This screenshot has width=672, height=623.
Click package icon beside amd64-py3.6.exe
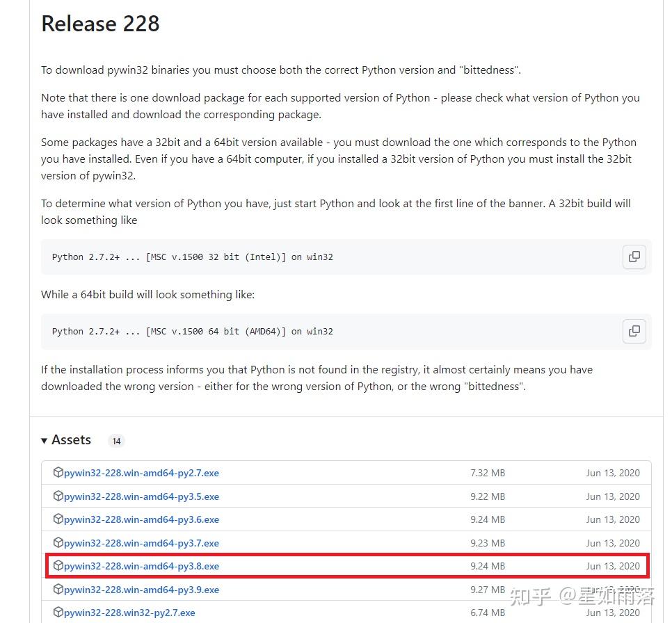click(58, 519)
